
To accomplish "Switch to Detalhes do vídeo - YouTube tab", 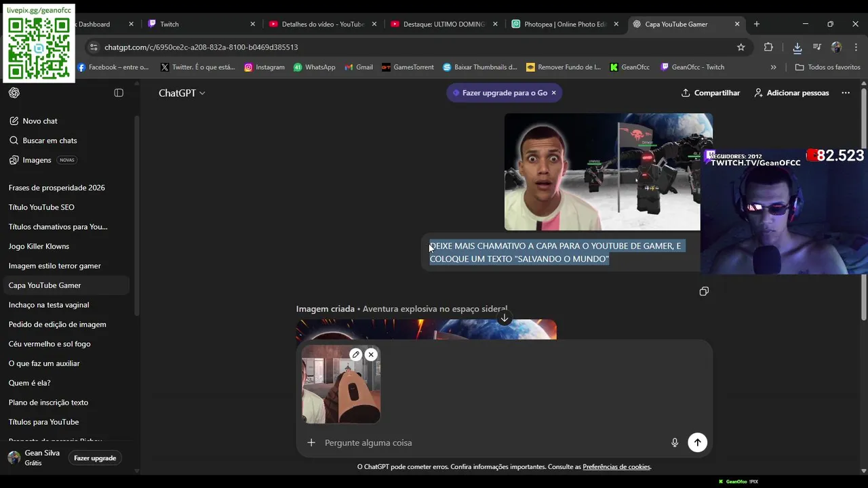I will (322, 24).
